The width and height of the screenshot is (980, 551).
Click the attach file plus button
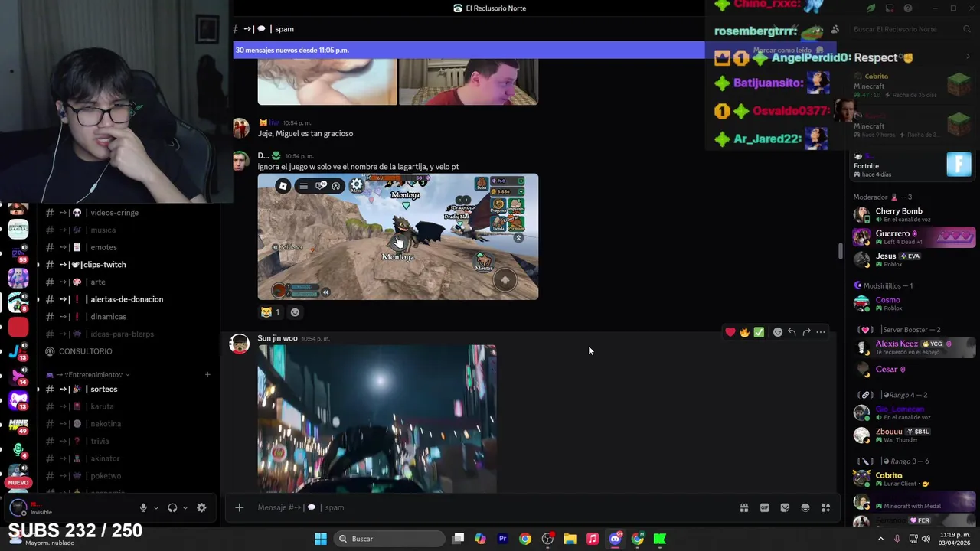coord(239,507)
